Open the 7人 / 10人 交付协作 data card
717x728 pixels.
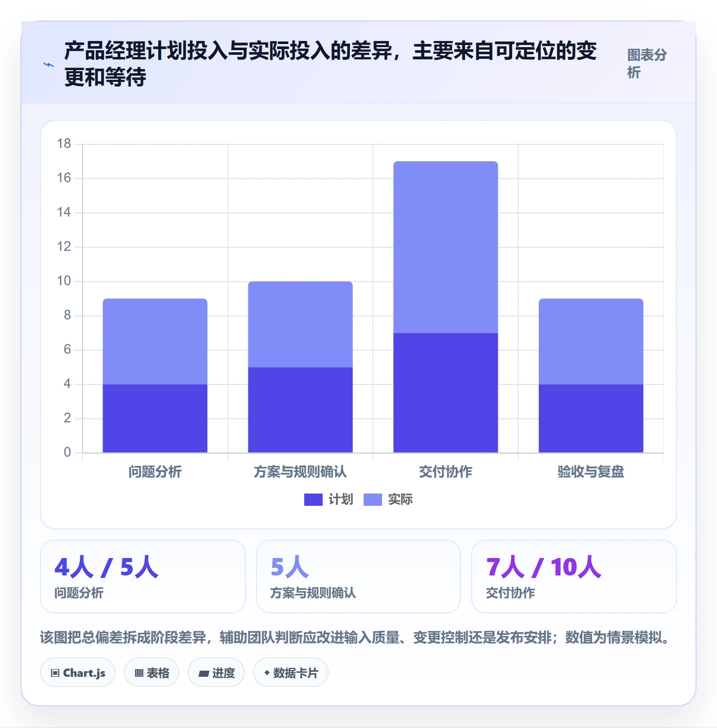point(574,576)
